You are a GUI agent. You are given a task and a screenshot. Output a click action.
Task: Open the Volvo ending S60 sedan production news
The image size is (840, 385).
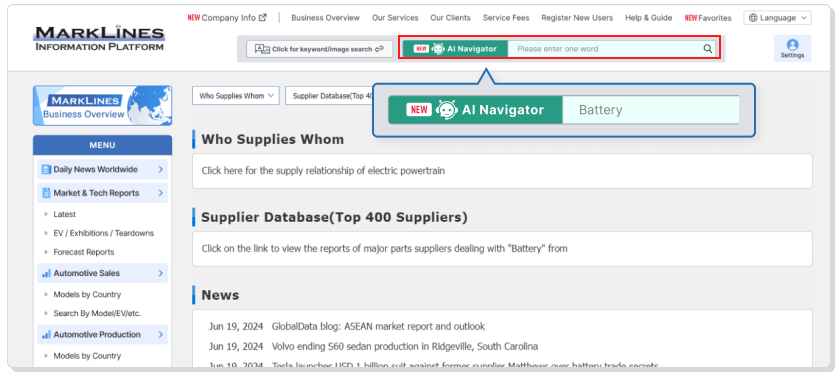(405, 346)
